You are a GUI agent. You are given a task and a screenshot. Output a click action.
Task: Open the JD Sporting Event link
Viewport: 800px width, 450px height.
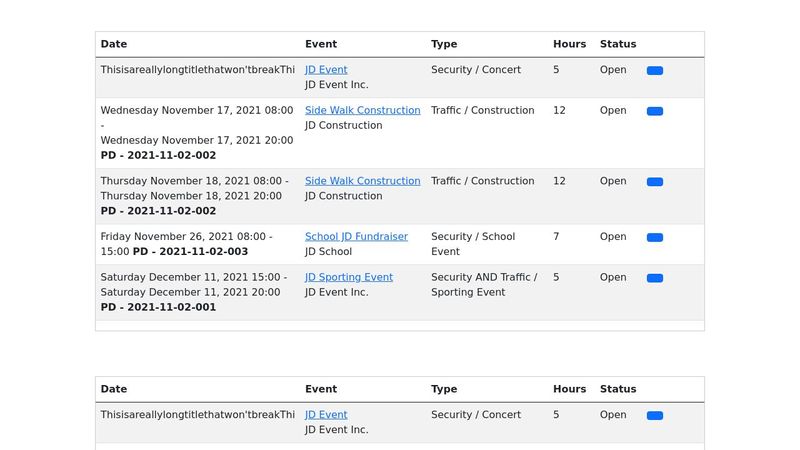pyautogui.click(x=349, y=277)
